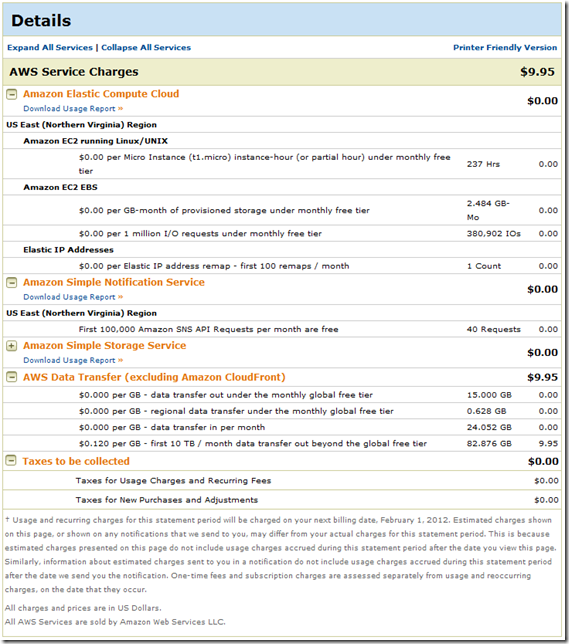Collapse the Amazon Elastic Compute Cloud section
569x644 pixels.
(12, 94)
